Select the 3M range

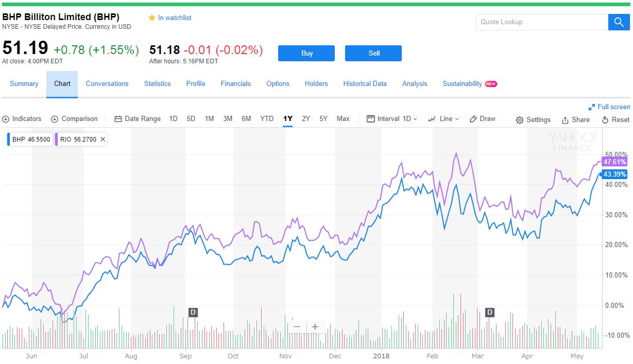(228, 119)
